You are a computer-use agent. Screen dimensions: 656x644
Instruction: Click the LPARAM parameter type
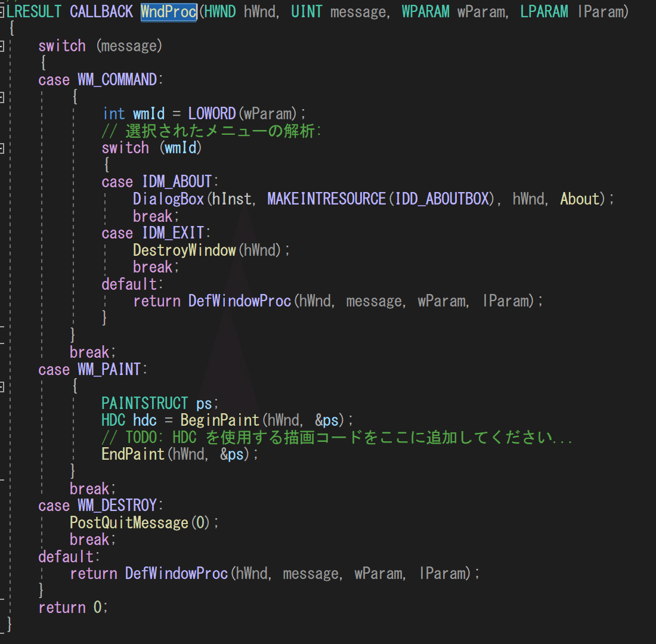[544, 12]
